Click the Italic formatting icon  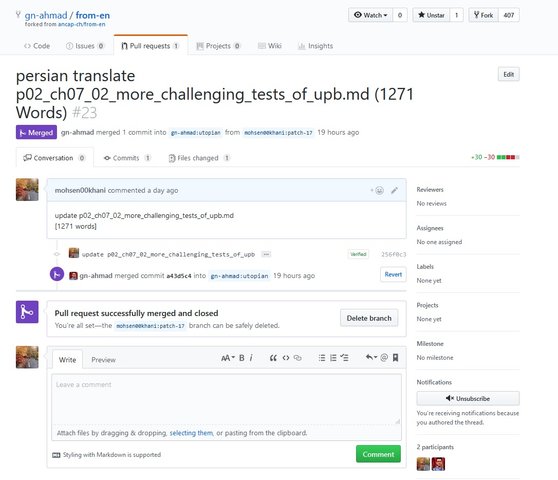point(251,358)
